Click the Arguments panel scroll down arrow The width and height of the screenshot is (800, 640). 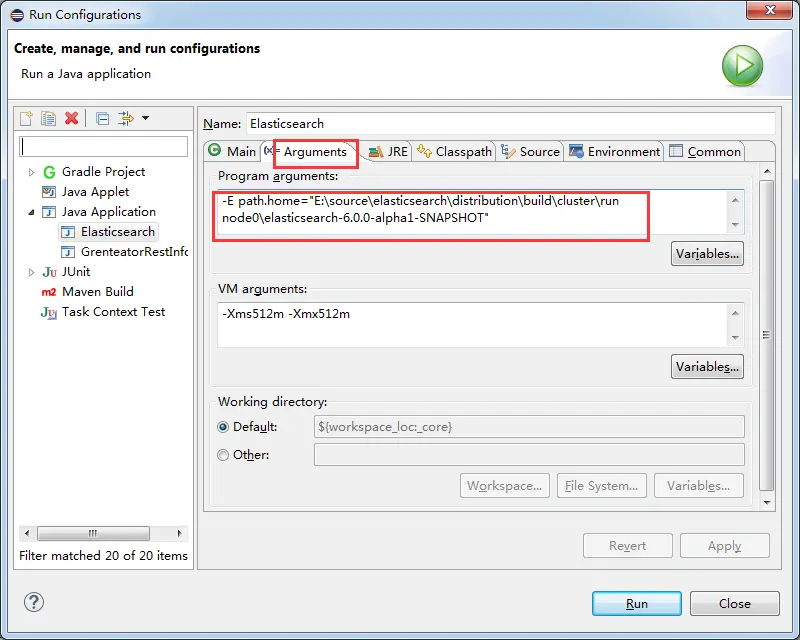point(767,503)
